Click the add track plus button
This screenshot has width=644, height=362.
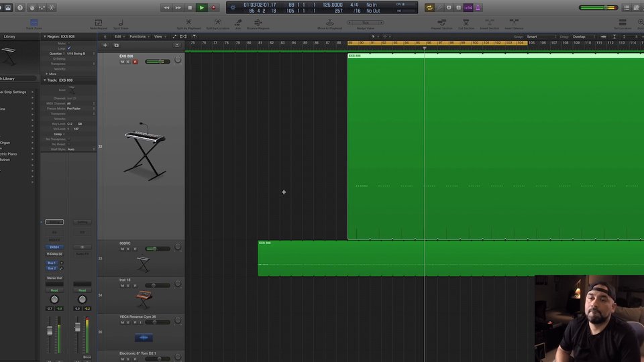105,45
